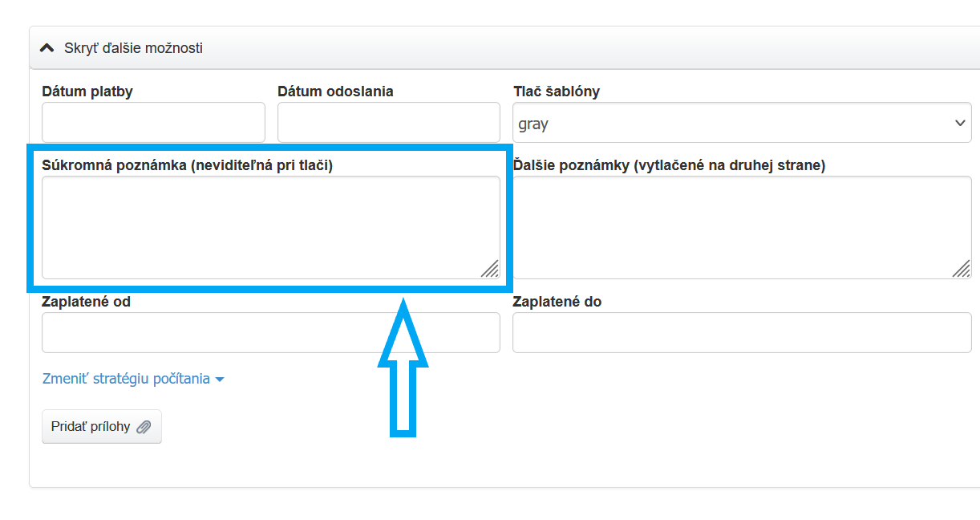This screenshot has width=980, height=520.
Task: Select the Zaplatené od input field
Action: pyautogui.click(x=270, y=332)
